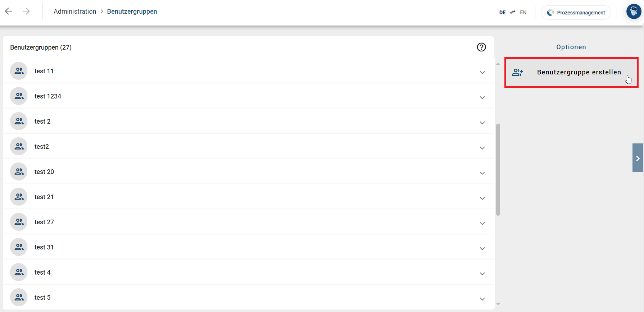Image resolution: width=644 pixels, height=312 pixels.
Task: Collapse the Optionen panel using the edge chevron
Action: click(638, 158)
